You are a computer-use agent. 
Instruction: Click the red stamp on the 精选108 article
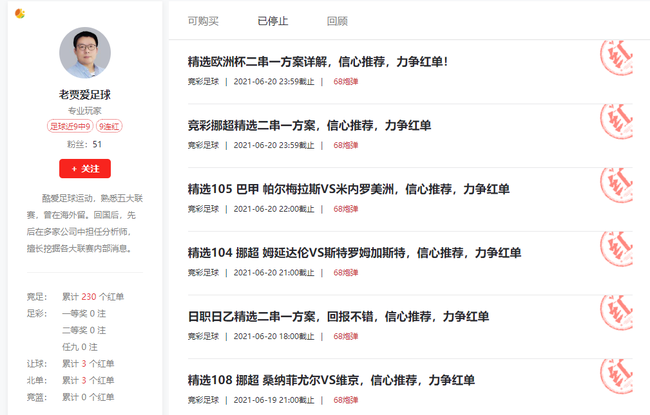click(616, 376)
